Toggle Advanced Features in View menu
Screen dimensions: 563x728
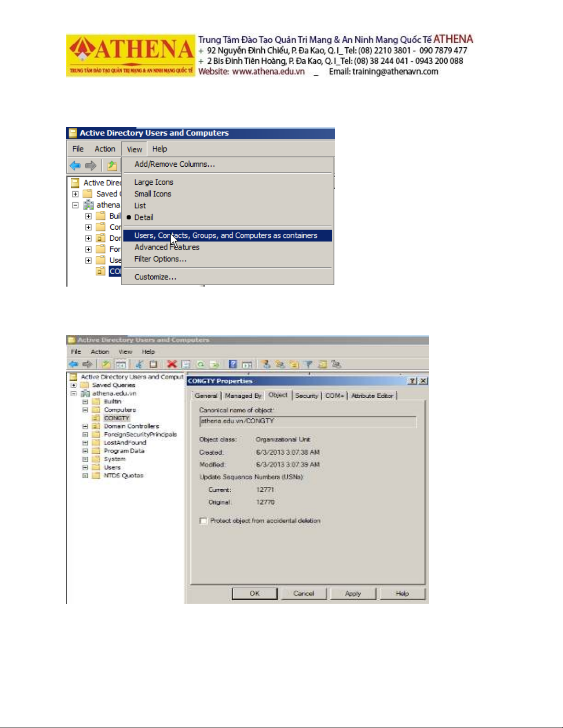tap(167, 247)
